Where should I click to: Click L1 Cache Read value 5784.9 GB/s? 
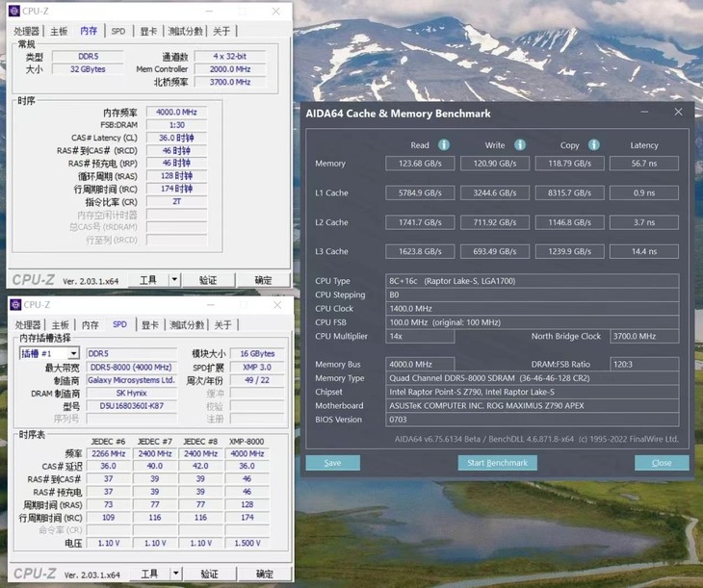[420, 192]
